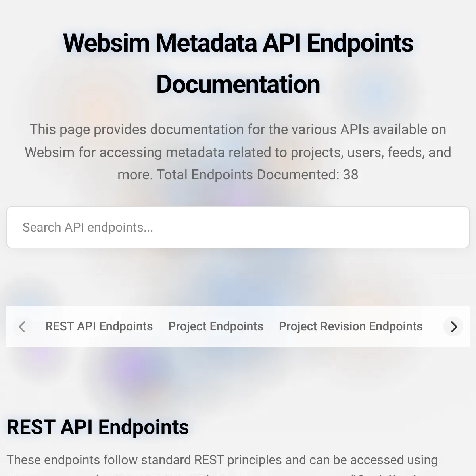Open the Project Endpoints tab
476x476 pixels.
[x=216, y=326]
